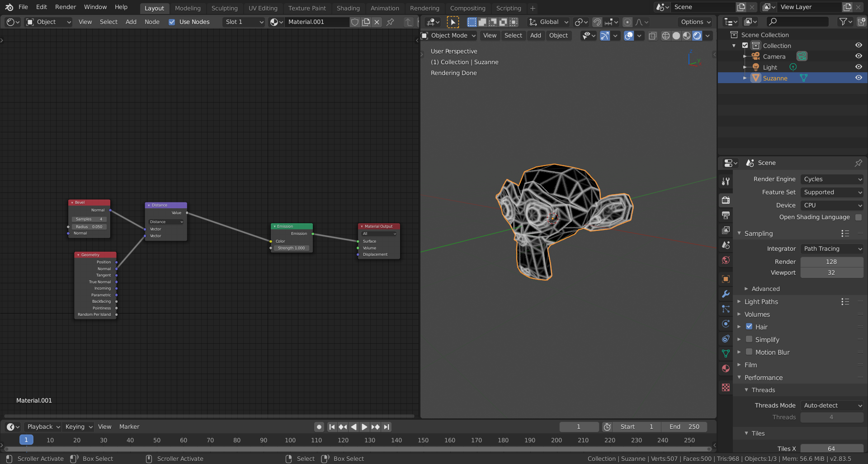
Task: Open the Feature Set dropdown
Action: click(832, 192)
